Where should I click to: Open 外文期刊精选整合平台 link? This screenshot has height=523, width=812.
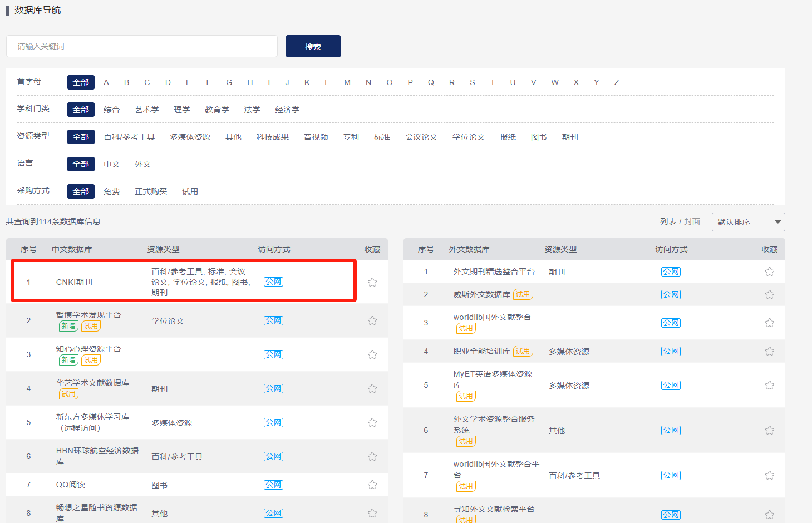(x=494, y=272)
